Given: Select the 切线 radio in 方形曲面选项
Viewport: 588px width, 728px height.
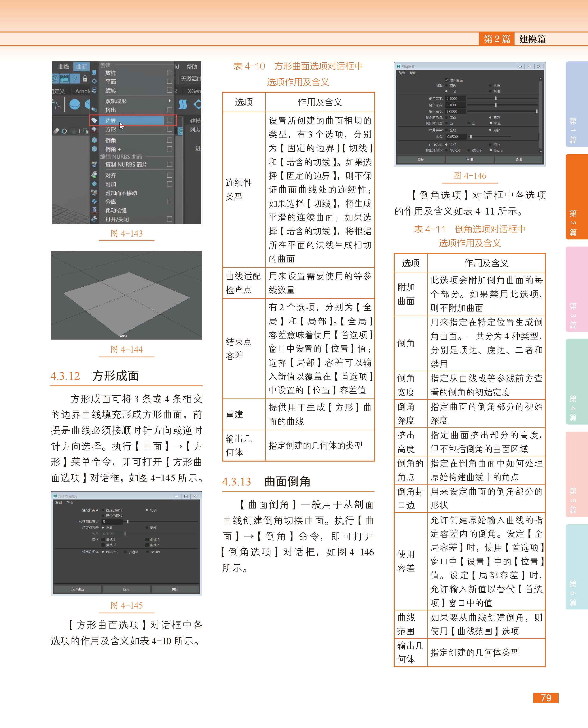Looking at the screenshot, I should pyautogui.click(x=147, y=510).
